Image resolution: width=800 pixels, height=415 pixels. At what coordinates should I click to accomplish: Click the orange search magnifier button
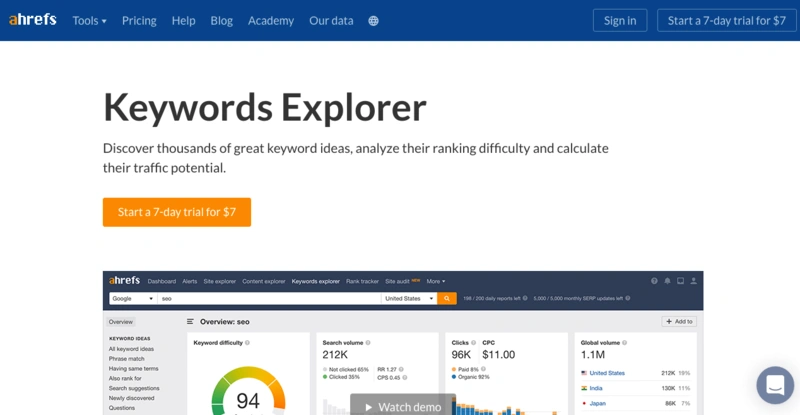447,298
